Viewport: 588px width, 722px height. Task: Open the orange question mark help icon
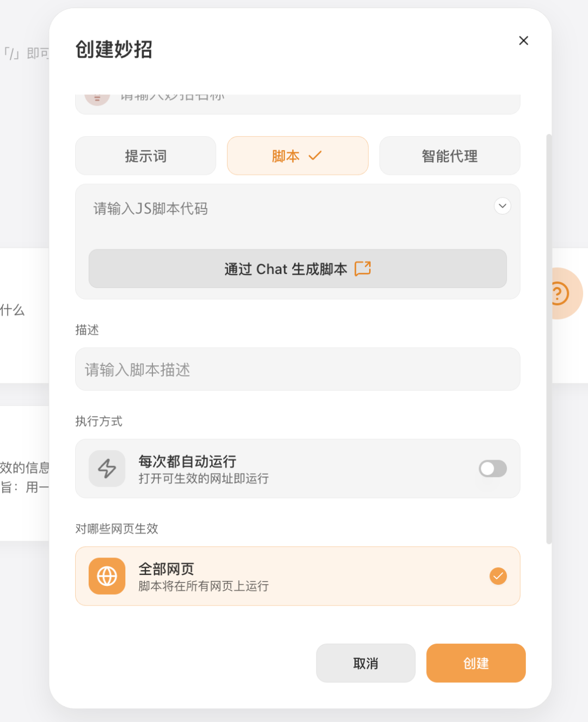pos(560,293)
